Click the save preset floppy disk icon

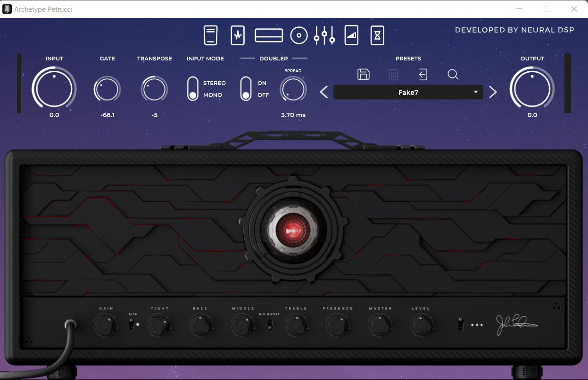pos(364,74)
